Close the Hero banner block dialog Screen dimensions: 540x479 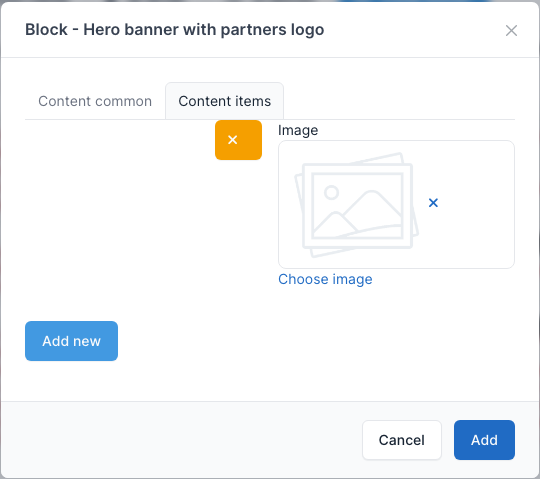click(511, 30)
